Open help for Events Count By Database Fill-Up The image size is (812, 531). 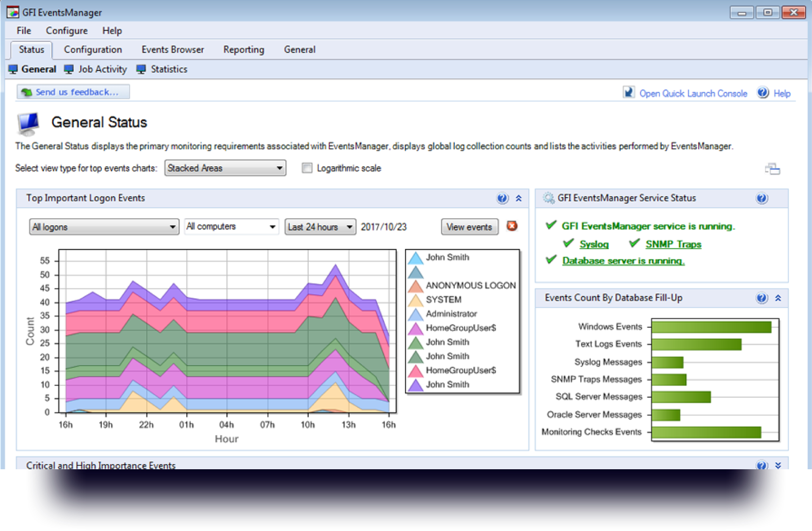click(762, 298)
